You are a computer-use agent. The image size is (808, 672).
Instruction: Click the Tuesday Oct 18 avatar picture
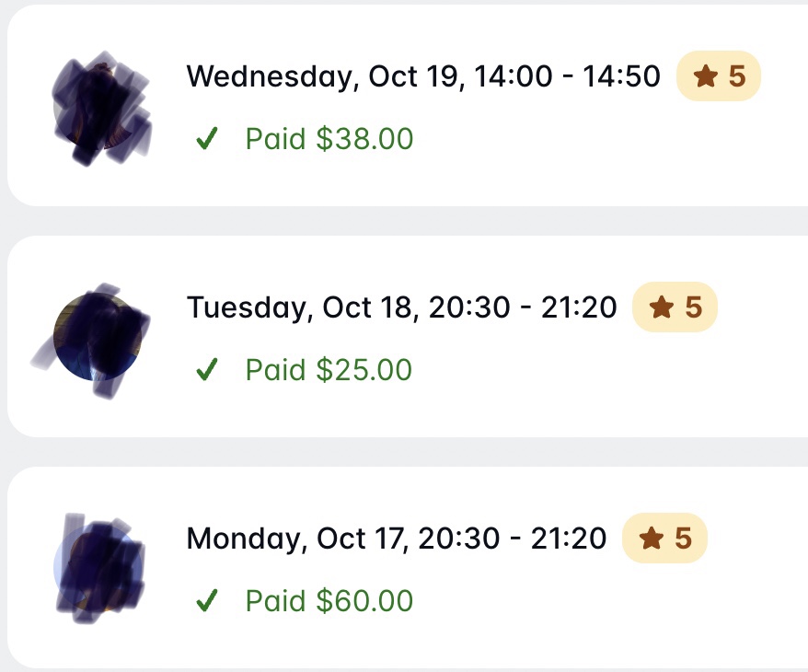tap(98, 337)
